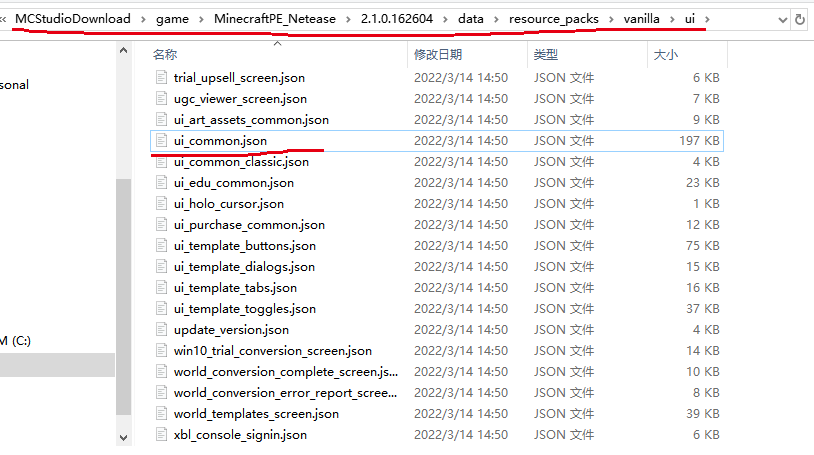Click the file icon next to trial_upsell_screen.json
814x455 pixels.
161,77
